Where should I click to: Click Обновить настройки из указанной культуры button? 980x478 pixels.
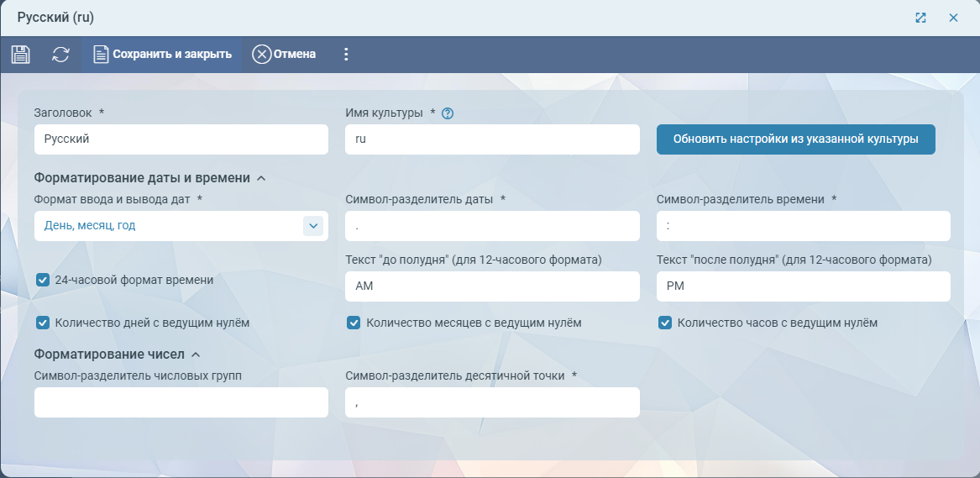[x=795, y=139]
